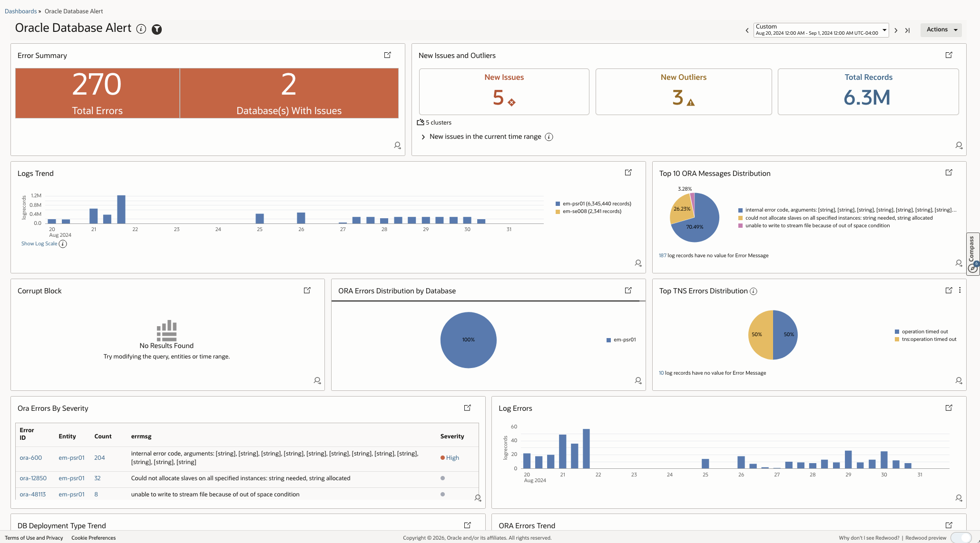Open the ORA Errors Trend pop-out icon
This screenshot has width=980, height=543.
tap(949, 525)
